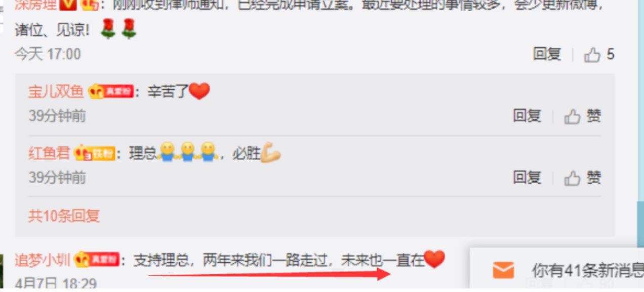Click thumbs-up icon on 宝儿双鱼's comment
This screenshot has height=292, width=644.
[572, 117]
